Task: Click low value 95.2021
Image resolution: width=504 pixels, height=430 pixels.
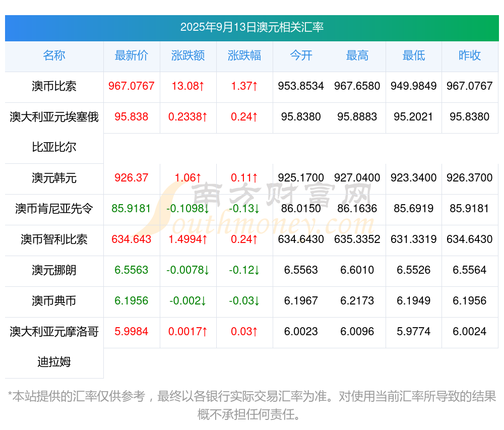Action: pyautogui.click(x=414, y=116)
